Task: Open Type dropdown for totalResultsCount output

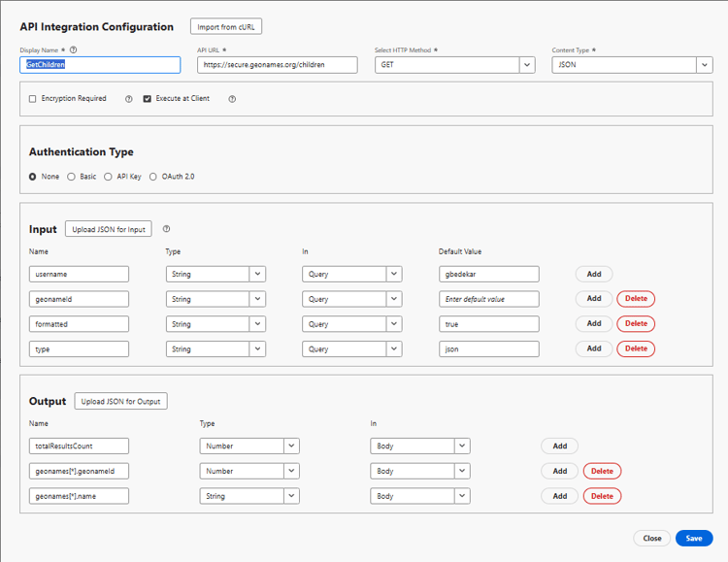Action: tap(248, 446)
